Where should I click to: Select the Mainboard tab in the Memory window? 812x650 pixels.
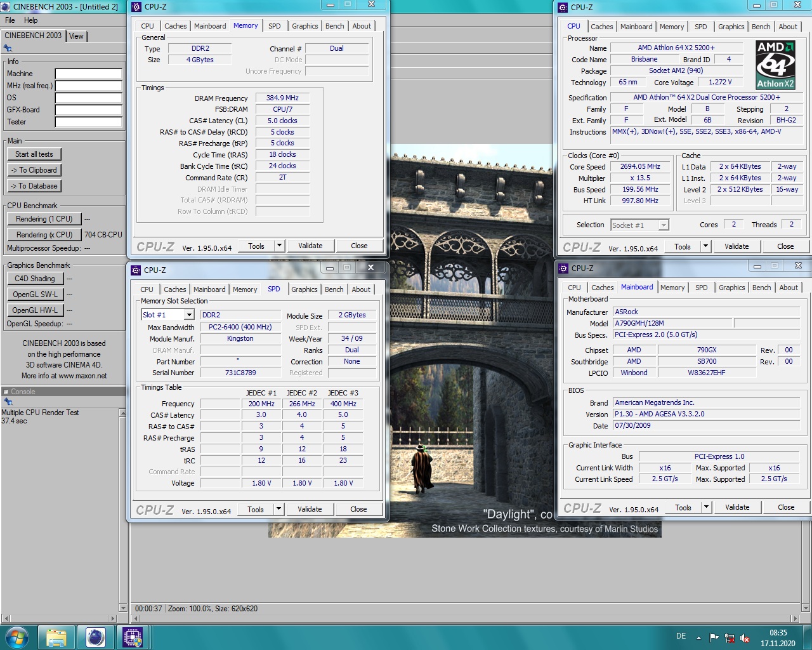click(210, 26)
